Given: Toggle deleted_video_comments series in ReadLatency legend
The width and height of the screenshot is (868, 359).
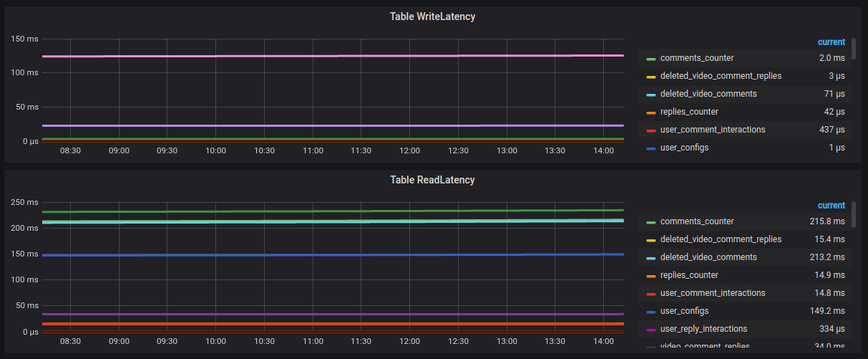Looking at the screenshot, I should (708, 257).
